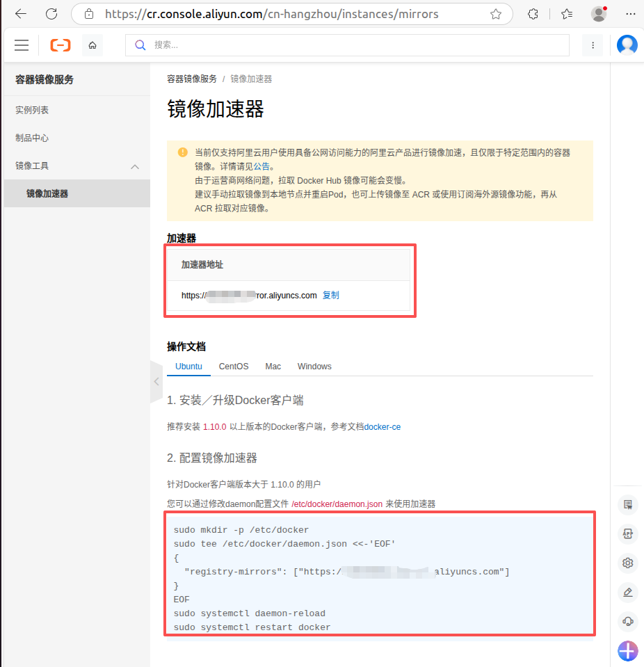Reload the page with refresh icon
Image resolution: width=644 pixels, height=667 pixels.
tap(51, 14)
